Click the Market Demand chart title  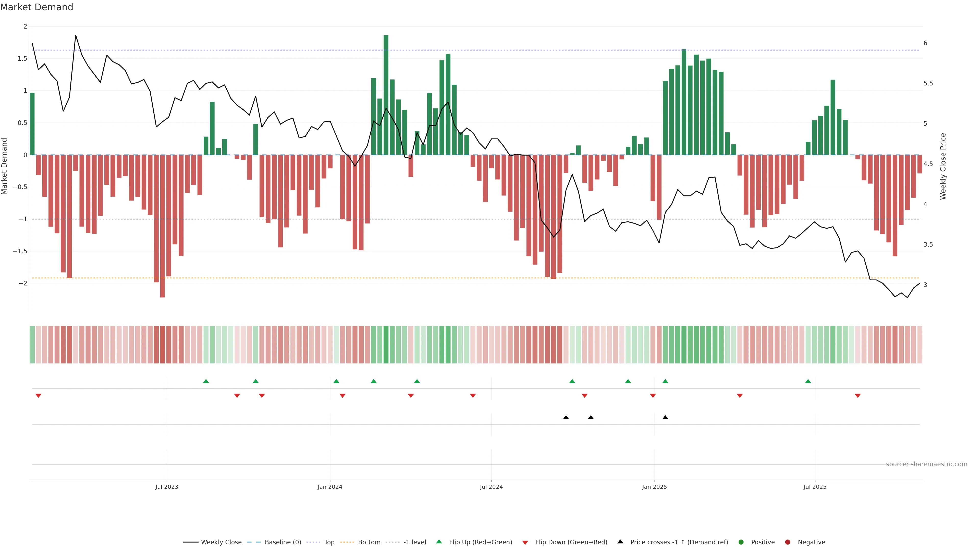(x=36, y=7)
